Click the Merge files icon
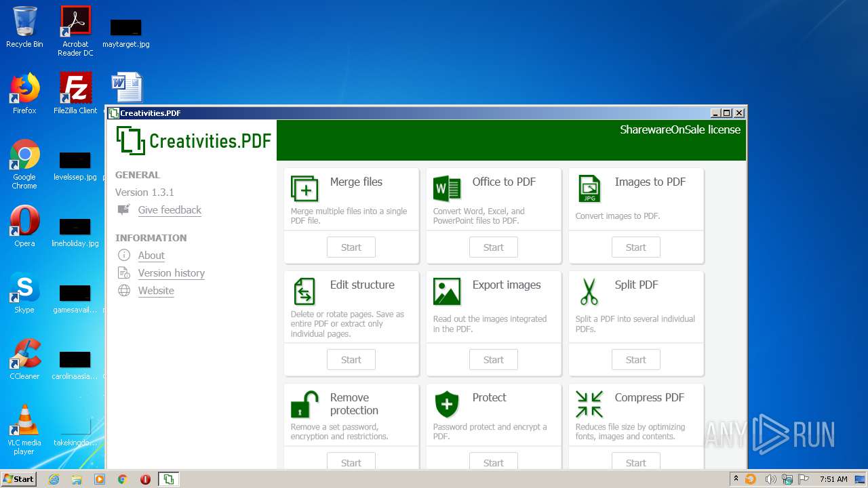The height and width of the screenshot is (488, 868). click(304, 188)
